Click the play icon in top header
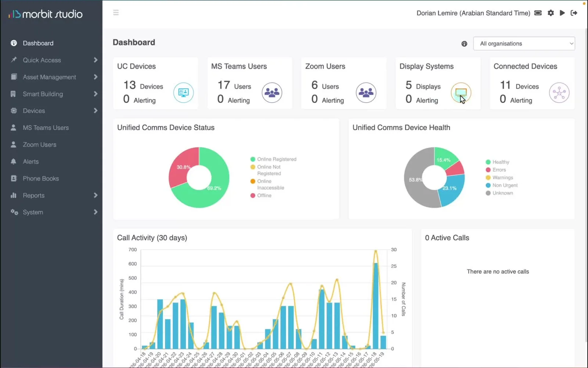This screenshot has width=588, height=368. [562, 13]
